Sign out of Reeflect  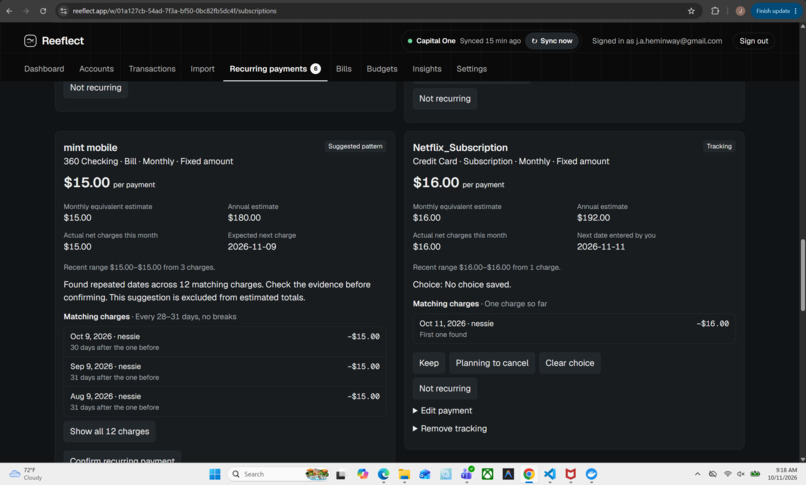754,41
